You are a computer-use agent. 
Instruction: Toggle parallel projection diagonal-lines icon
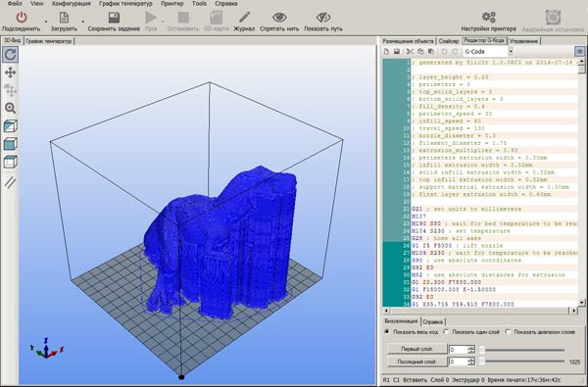pos(10,182)
